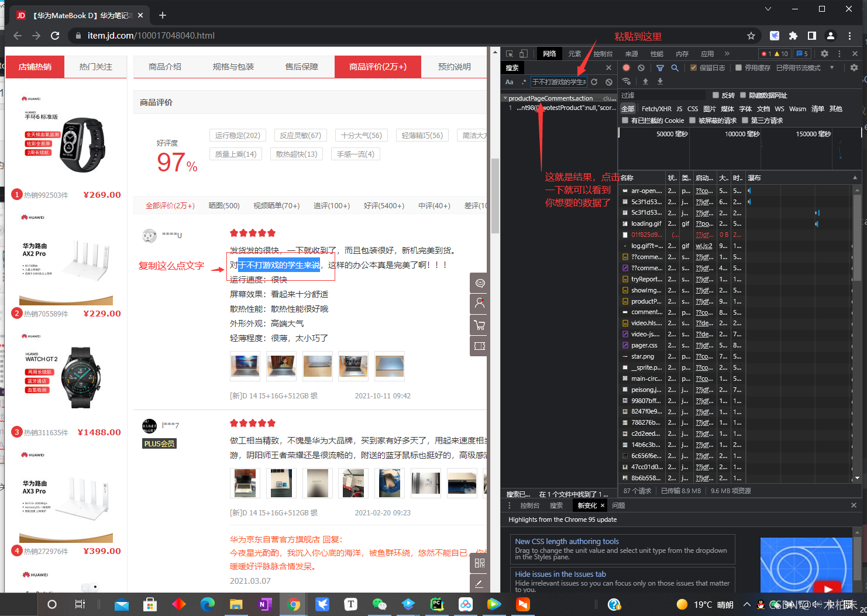
Task: Filter reviews by 好评(5400+)
Action: click(384, 205)
